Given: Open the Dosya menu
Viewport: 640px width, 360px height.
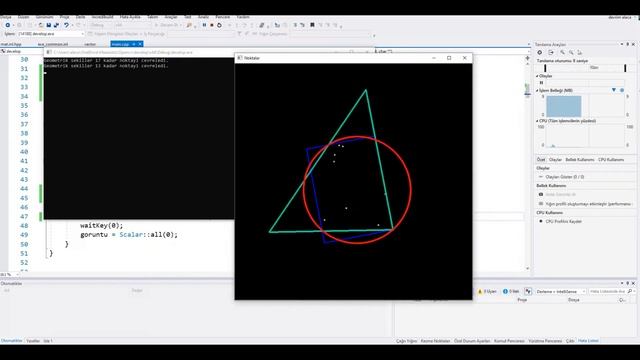Looking at the screenshot, I should point(5,17).
